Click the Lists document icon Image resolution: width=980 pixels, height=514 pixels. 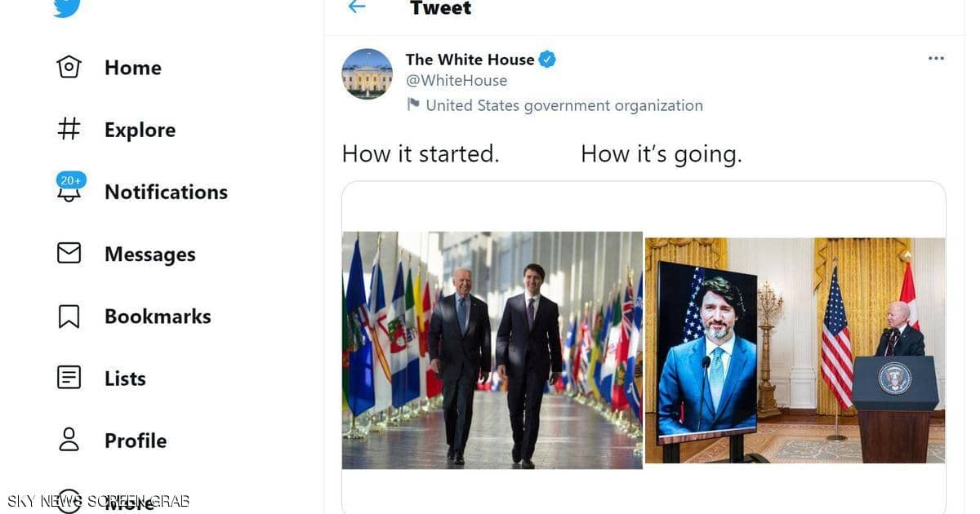click(x=69, y=378)
